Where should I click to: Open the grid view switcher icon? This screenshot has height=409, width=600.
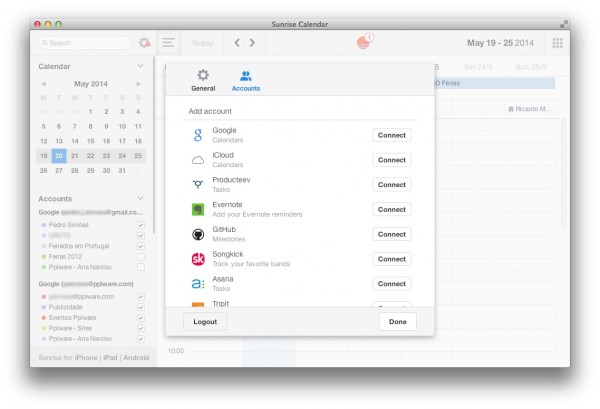point(558,43)
